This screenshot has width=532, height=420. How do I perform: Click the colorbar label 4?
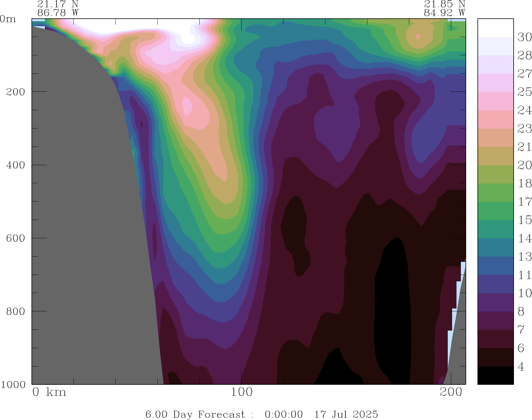tap(521, 367)
